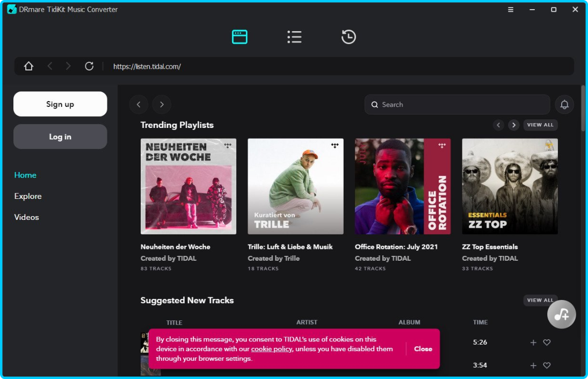588x379 pixels.
Task: Open the converting list icon
Action: click(294, 37)
